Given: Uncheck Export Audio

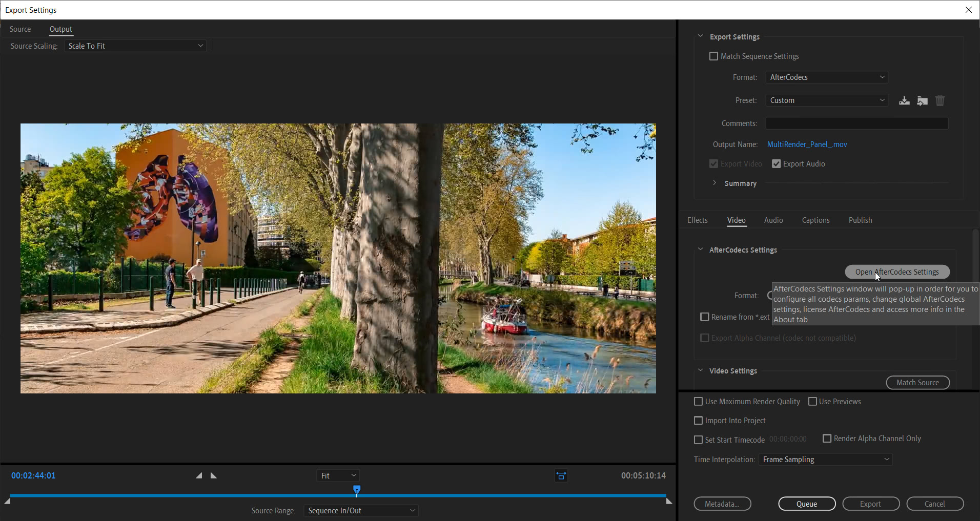Looking at the screenshot, I should [775, 163].
